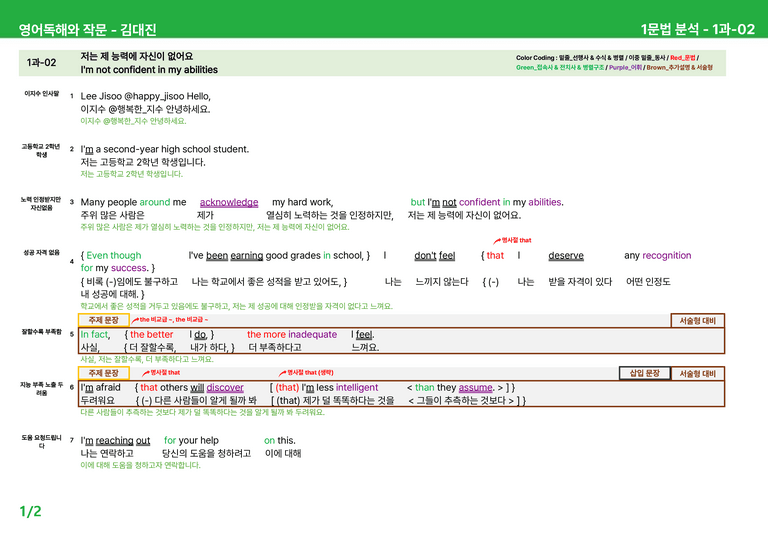
Task: Click the header text 1문법 분석 - 1과-02
Action: click(x=698, y=29)
